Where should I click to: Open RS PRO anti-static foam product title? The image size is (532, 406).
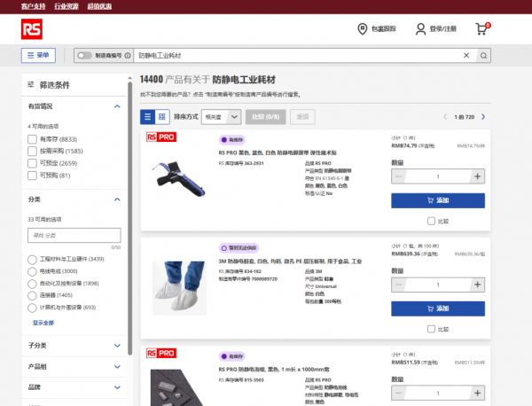point(274,370)
